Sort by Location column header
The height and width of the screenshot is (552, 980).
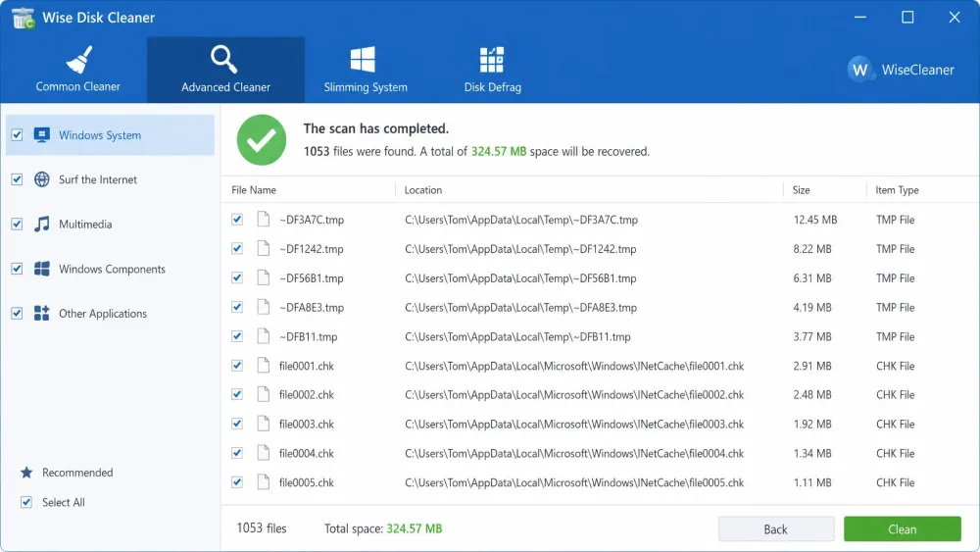[423, 190]
